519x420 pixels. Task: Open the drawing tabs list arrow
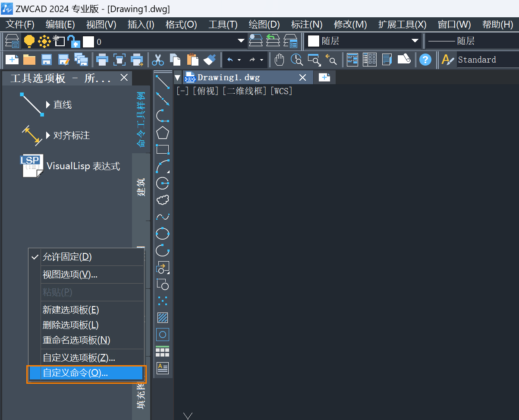tap(178, 78)
